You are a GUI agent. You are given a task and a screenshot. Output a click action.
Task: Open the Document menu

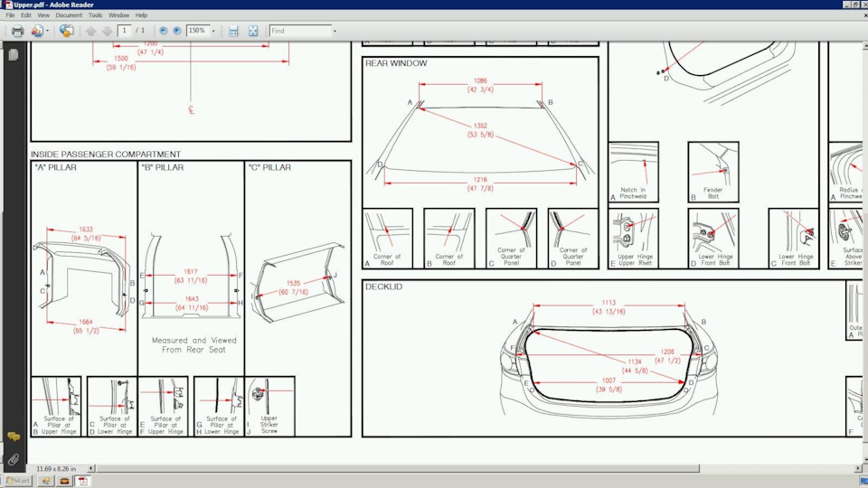69,15
